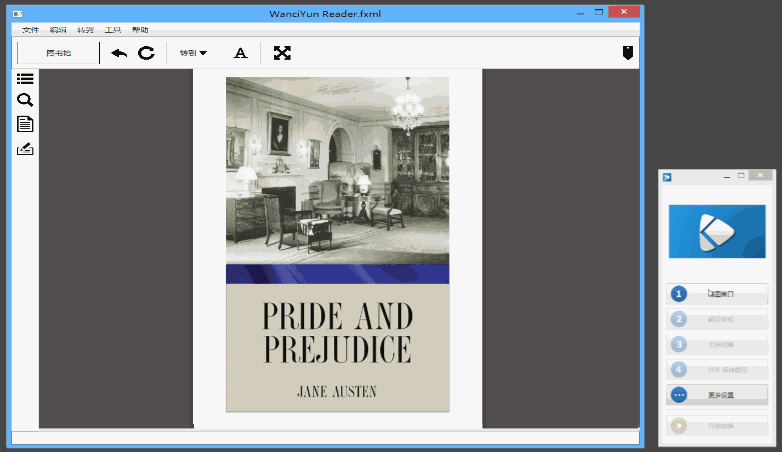Open the 工具 (Tools) menu
Screen dimensions: 782x452
(113, 30)
